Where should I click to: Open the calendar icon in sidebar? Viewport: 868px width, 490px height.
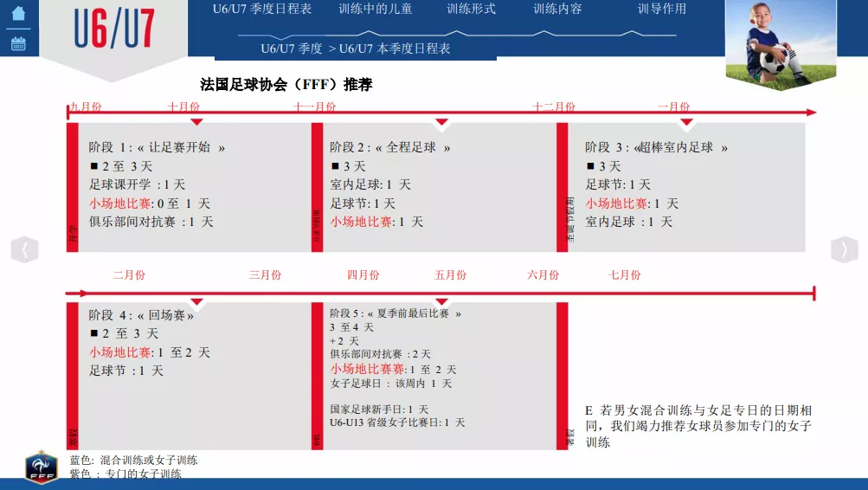point(18,43)
